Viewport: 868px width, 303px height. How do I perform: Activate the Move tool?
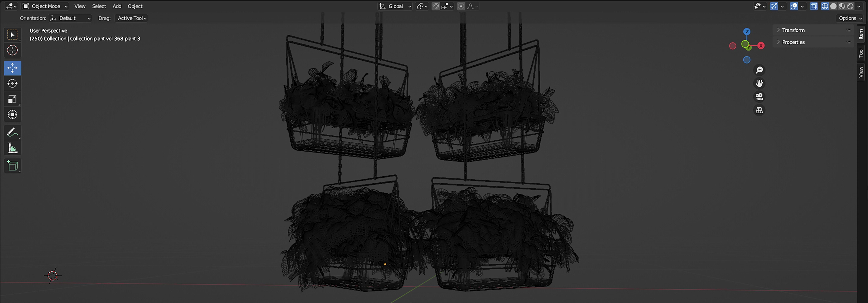(12, 68)
